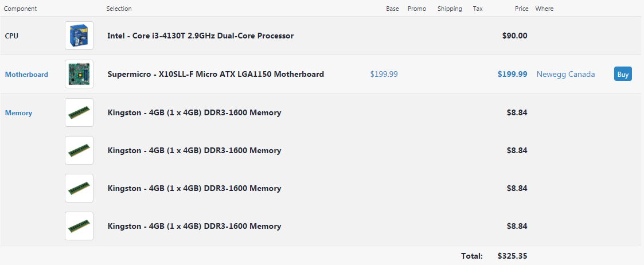
Task: Click the total amount $325.35
Action: (512, 256)
